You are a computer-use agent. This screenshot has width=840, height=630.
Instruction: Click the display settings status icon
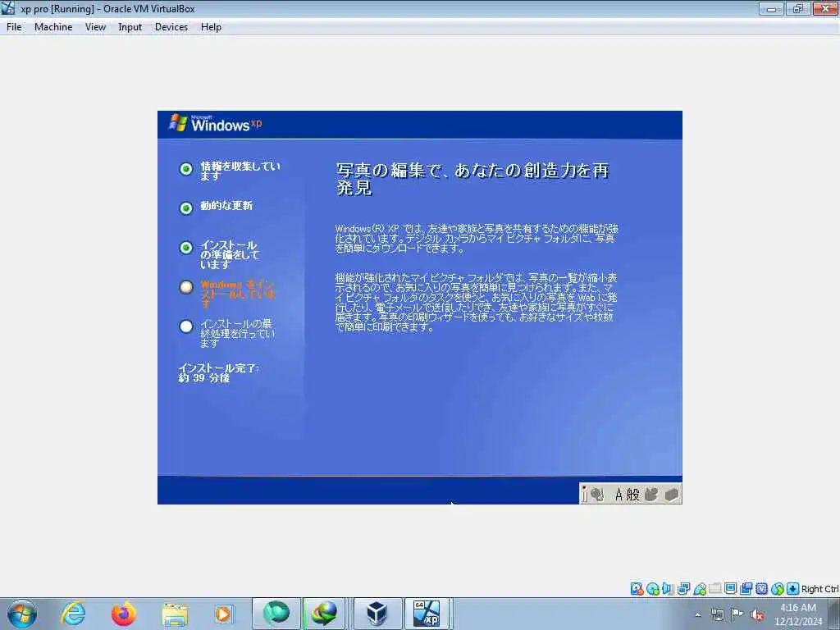pyautogui.click(x=731, y=589)
